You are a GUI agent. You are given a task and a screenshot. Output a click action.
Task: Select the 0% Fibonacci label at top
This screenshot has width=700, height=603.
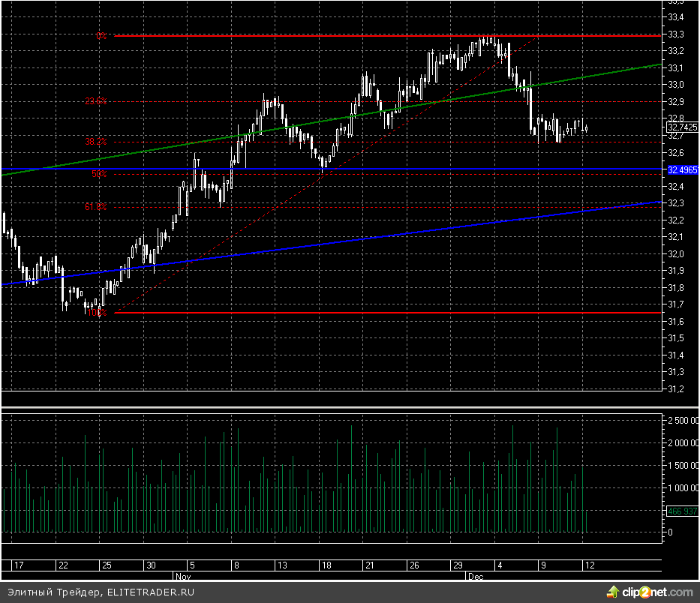101,36
